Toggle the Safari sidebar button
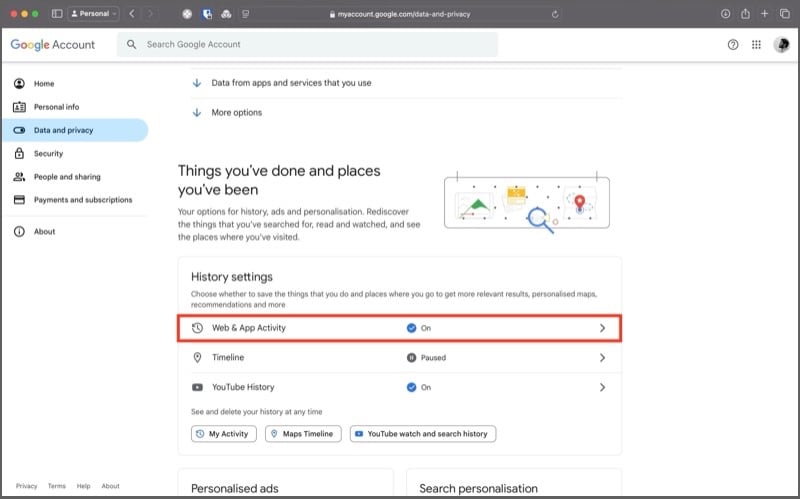The width and height of the screenshot is (800, 499). pyautogui.click(x=57, y=14)
